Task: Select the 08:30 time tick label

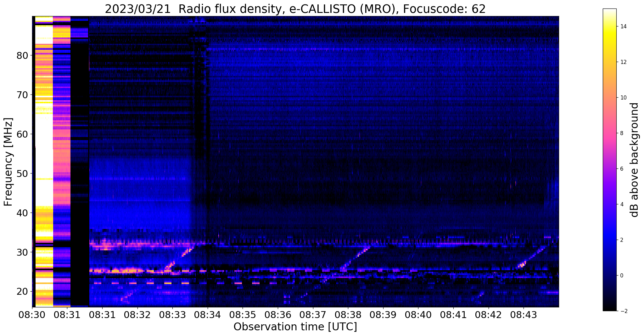Action: [x=32, y=315]
